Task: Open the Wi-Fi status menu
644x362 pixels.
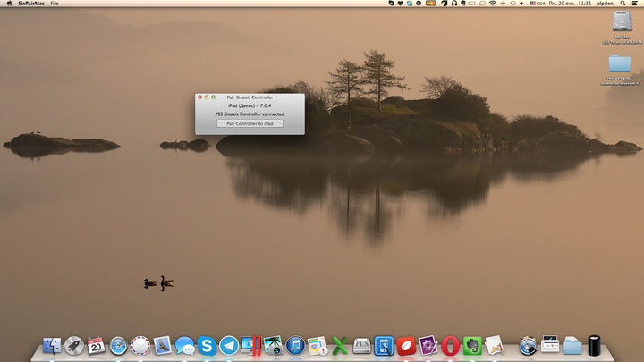Action: point(492,4)
